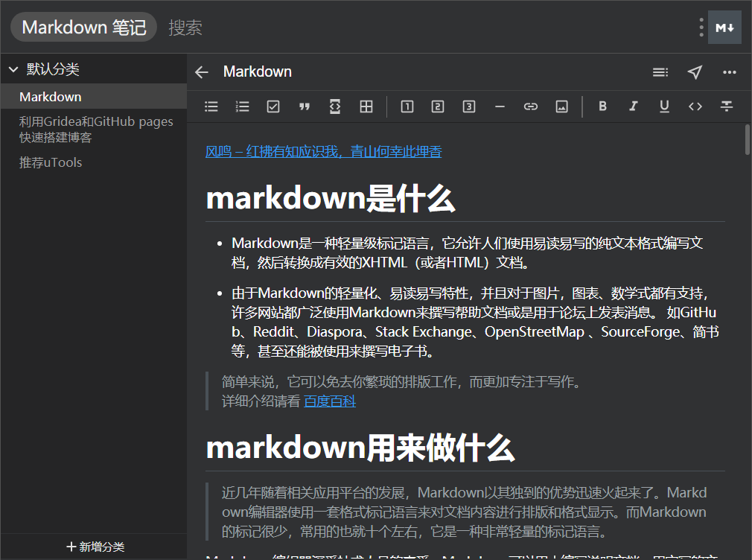Toggle italic formatting

[x=633, y=106]
